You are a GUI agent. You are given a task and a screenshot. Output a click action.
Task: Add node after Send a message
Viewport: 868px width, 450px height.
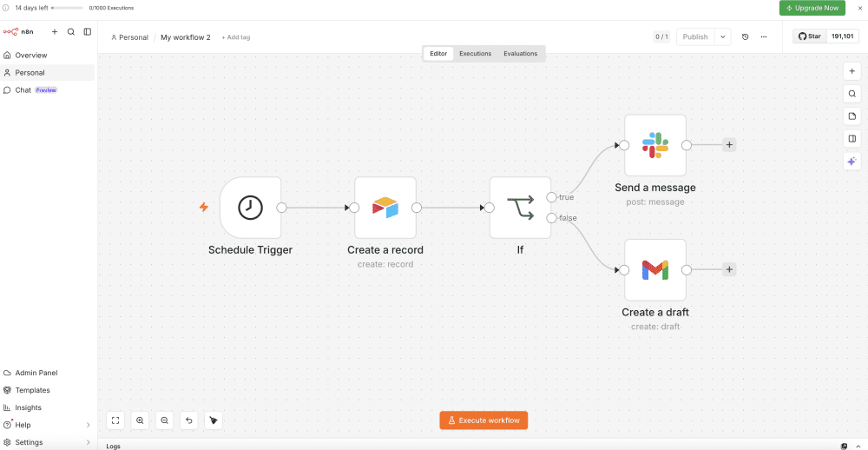point(729,145)
